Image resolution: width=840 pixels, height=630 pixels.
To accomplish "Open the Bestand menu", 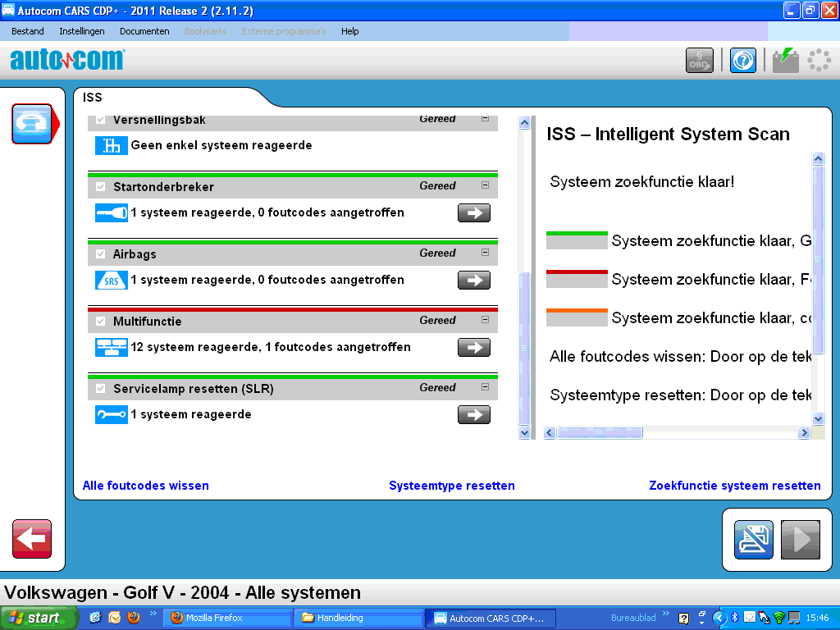I will point(28,31).
